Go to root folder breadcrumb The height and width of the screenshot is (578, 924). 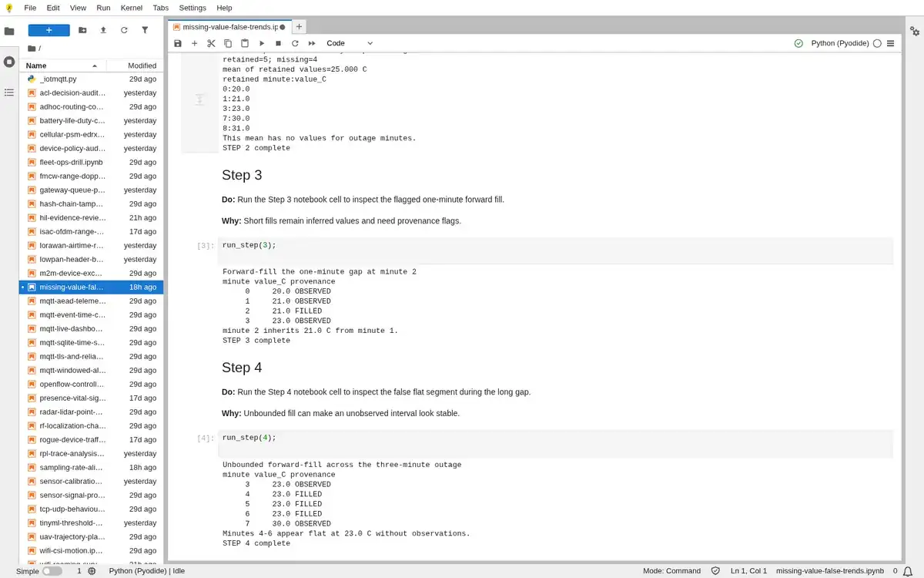(x=33, y=48)
